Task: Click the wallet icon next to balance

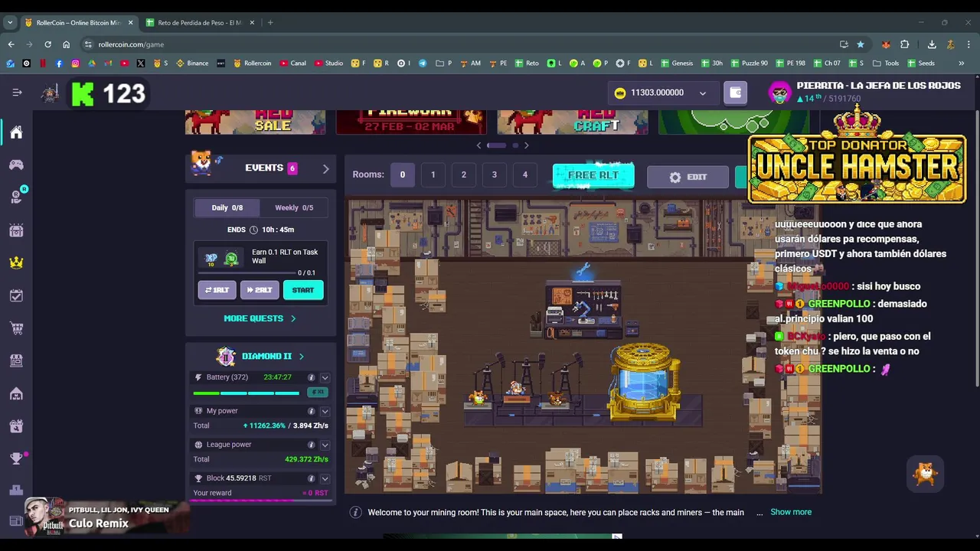Action: pos(736,93)
